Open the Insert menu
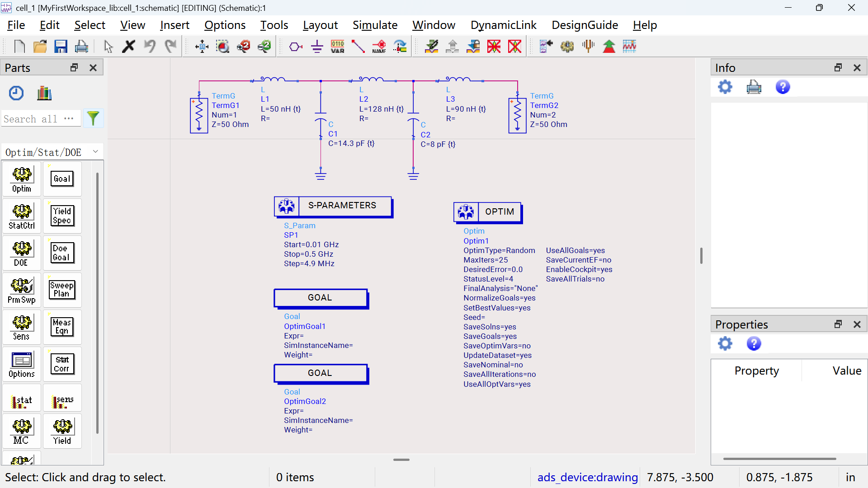The image size is (868, 488). click(x=175, y=25)
